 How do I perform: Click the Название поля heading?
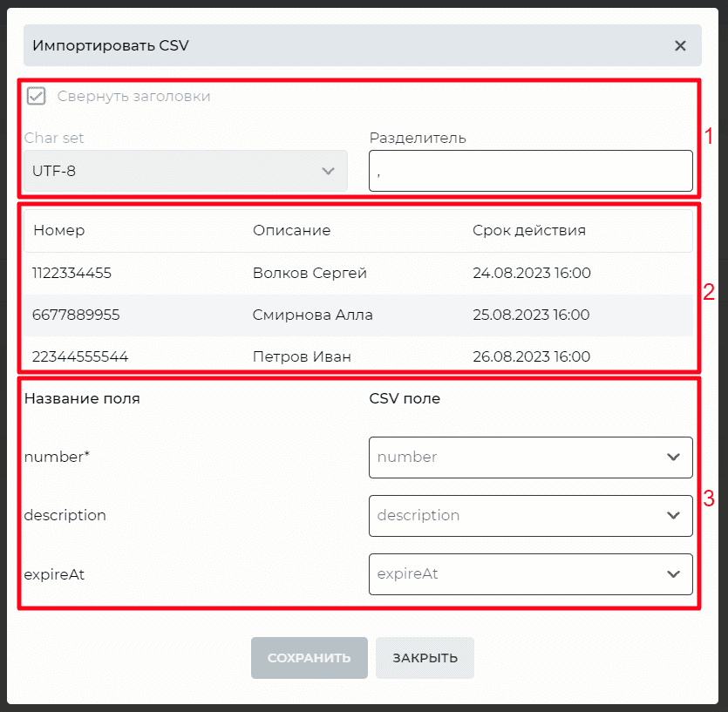click(x=82, y=398)
